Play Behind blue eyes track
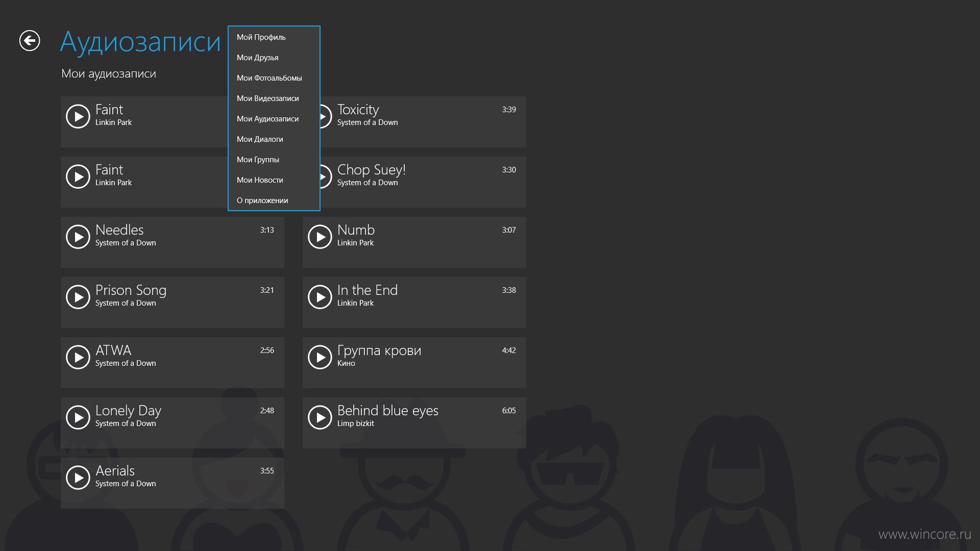The image size is (980, 551). click(320, 417)
